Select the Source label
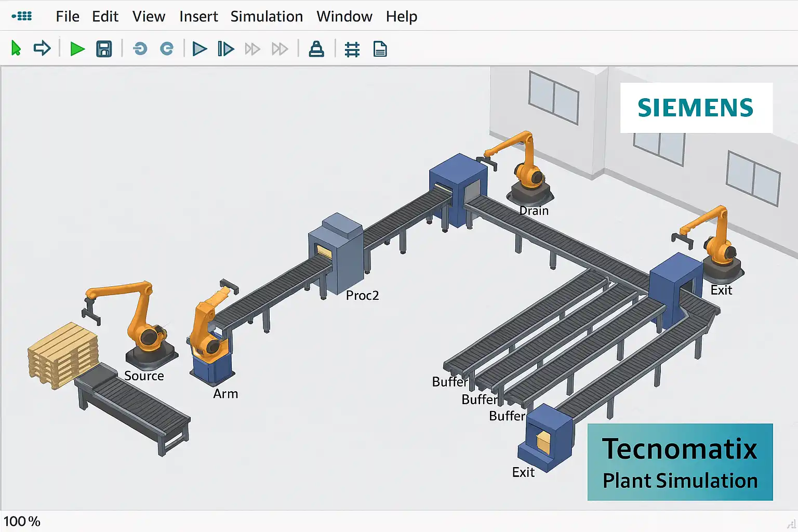The image size is (798, 532). (x=144, y=376)
